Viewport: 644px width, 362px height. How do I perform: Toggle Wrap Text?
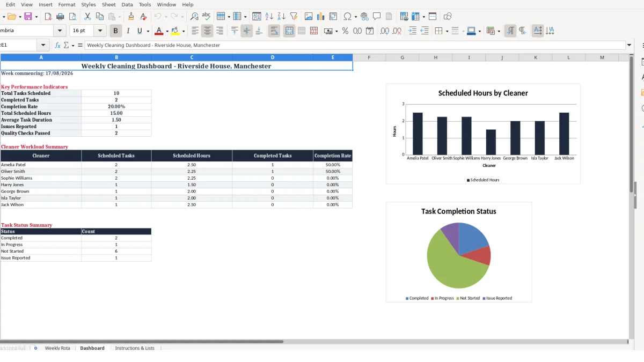[274, 31]
